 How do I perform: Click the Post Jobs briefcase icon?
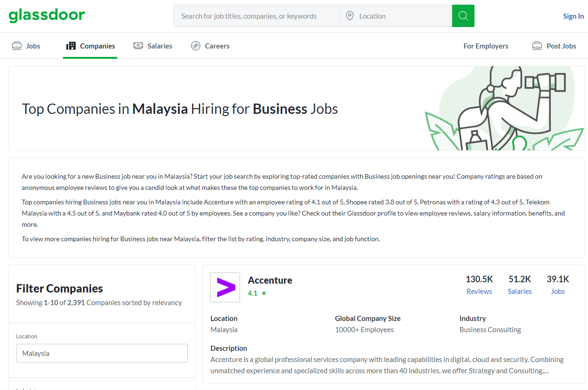(x=537, y=46)
